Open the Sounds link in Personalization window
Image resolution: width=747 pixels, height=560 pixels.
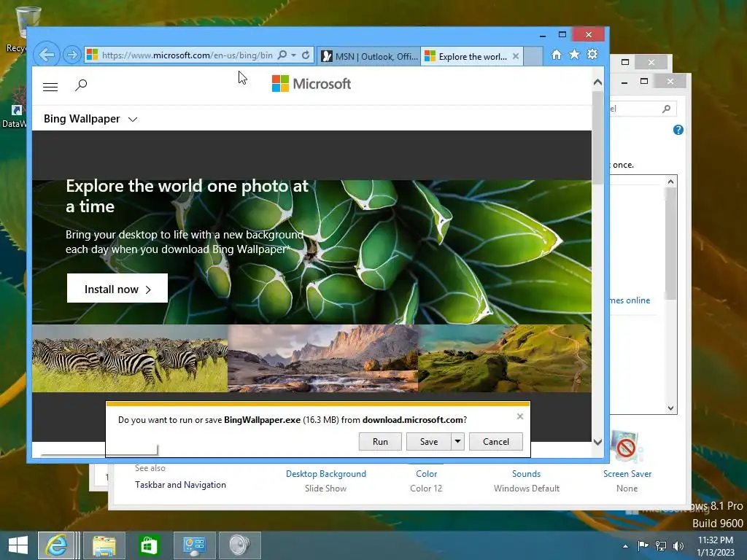(527, 474)
